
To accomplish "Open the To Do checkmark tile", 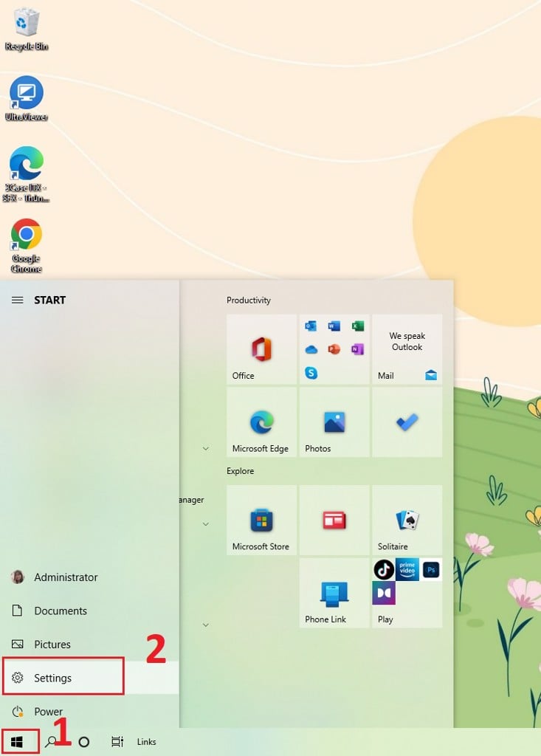I will coord(407,422).
